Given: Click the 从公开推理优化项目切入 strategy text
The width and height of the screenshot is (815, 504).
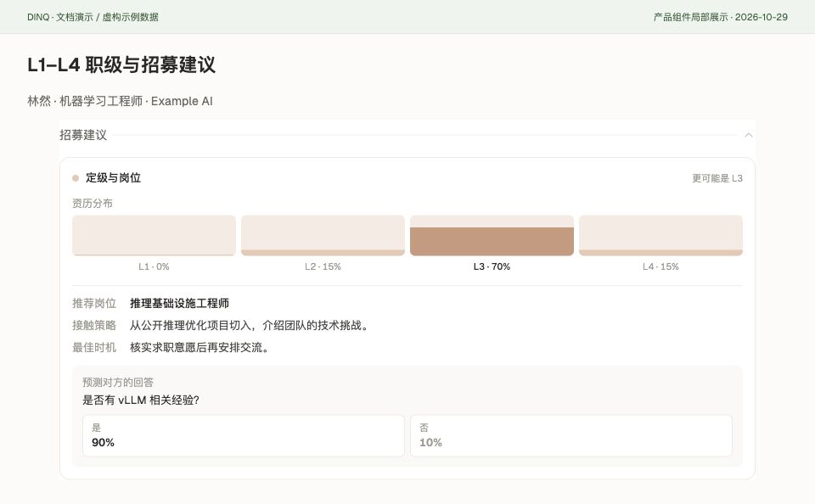Looking at the screenshot, I should 249,325.
